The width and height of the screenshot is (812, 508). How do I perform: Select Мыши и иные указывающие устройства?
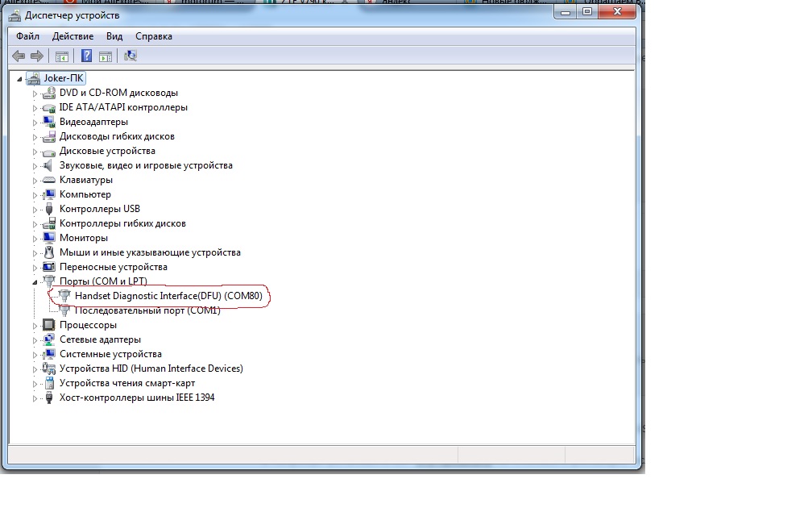click(x=150, y=252)
